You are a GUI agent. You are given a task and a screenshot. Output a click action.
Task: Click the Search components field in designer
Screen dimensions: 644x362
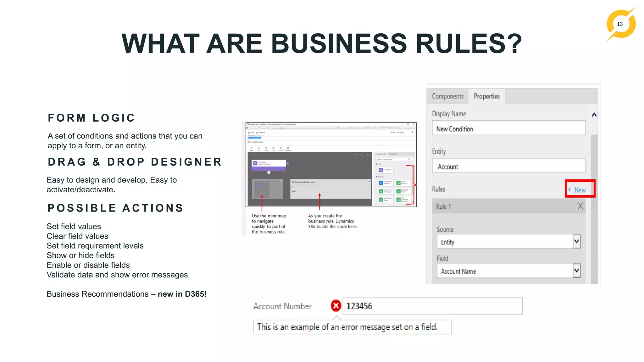394,159
